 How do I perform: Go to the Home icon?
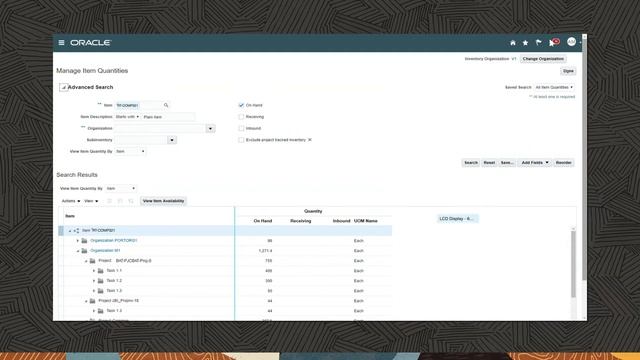[513, 43]
